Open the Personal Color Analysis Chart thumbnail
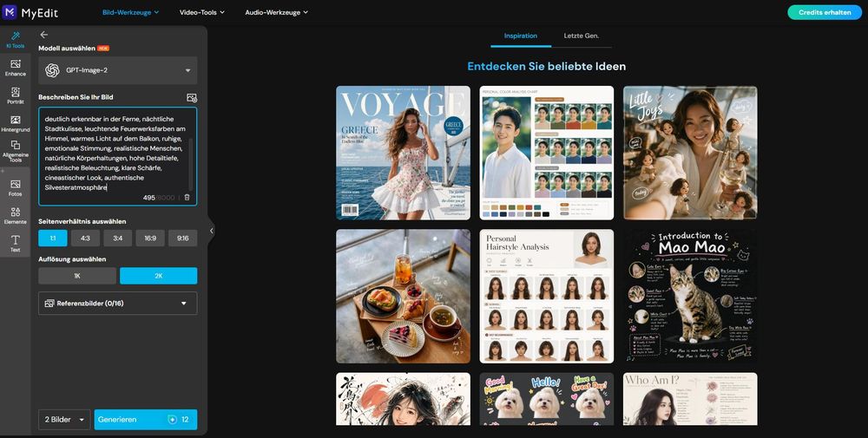This screenshot has width=868, height=438. [546, 153]
